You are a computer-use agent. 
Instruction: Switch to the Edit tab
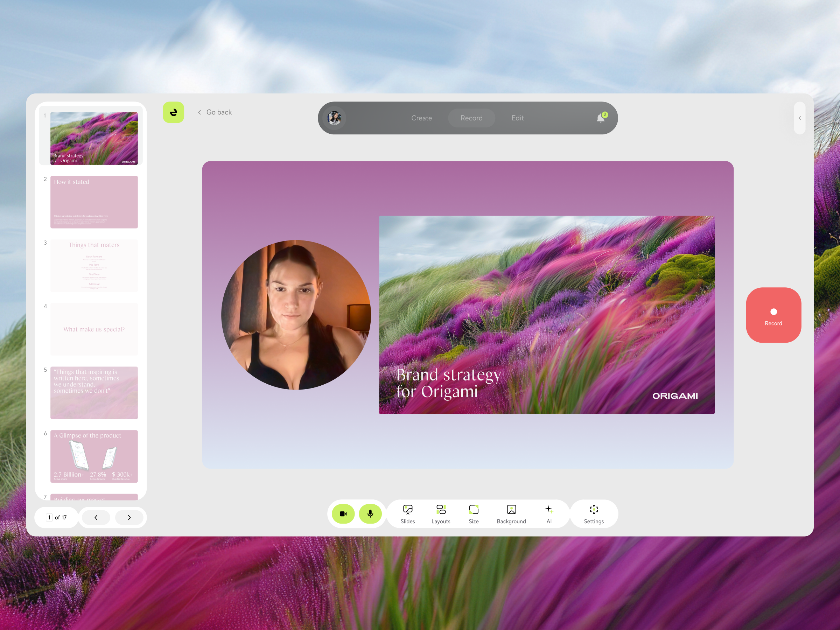click(x=517, y=118)
